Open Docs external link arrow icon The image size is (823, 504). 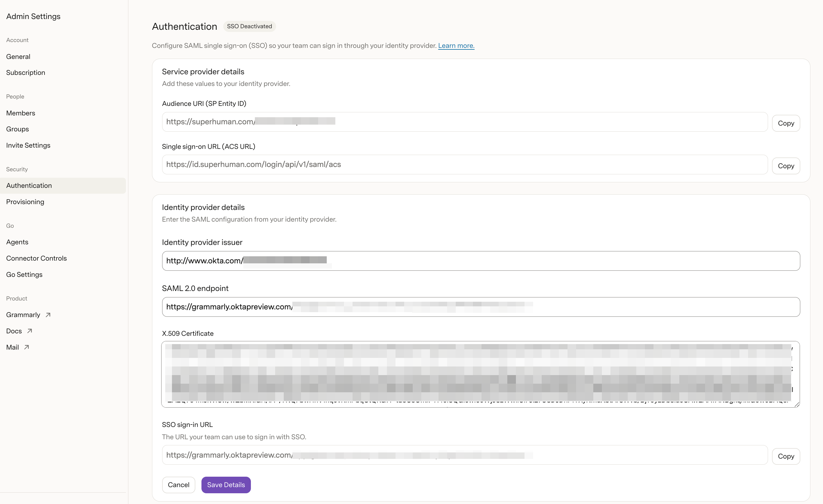click(x=30, y=331)
